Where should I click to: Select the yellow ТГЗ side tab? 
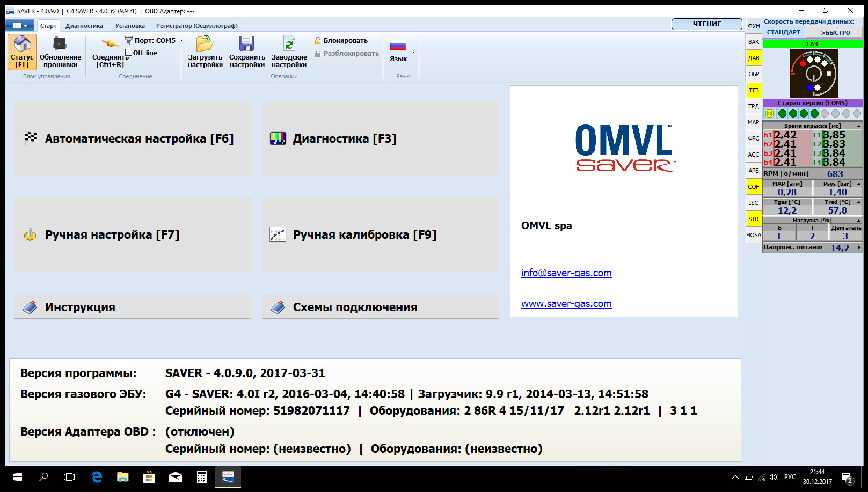(x=754, y=90)
